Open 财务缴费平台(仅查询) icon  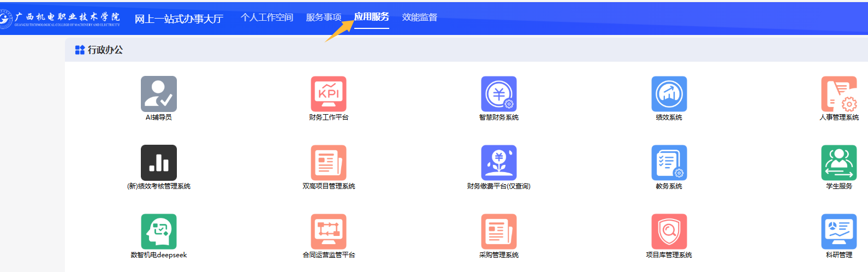[498, 163]
